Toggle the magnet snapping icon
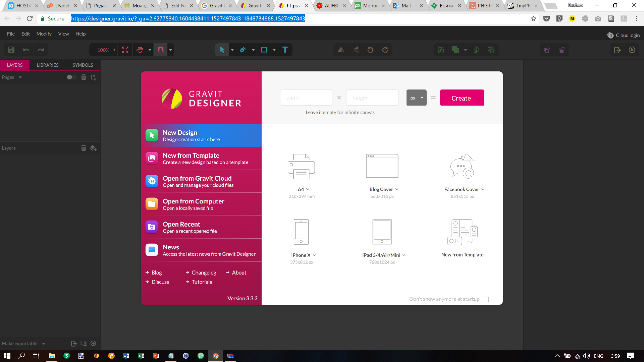The height and width of the screenshot is (362, 644). pos(161,50)
